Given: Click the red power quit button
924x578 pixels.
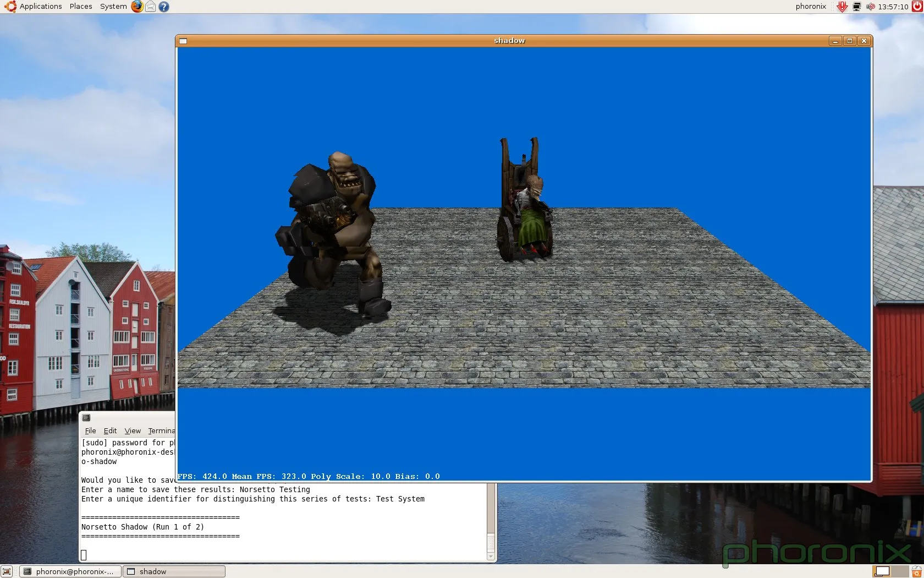Looking at the screenshot, I should pyautogui.click(x=917, y=7).
